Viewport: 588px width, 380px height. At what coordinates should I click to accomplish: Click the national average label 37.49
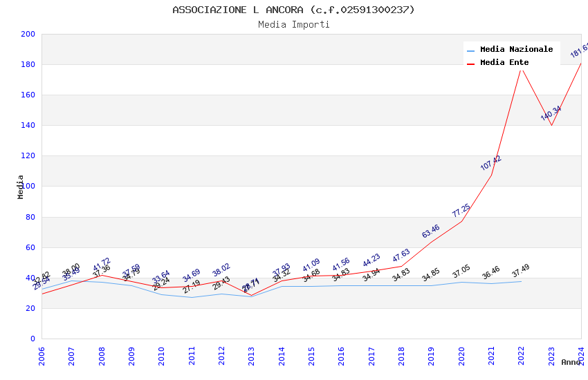click(521, 270)
